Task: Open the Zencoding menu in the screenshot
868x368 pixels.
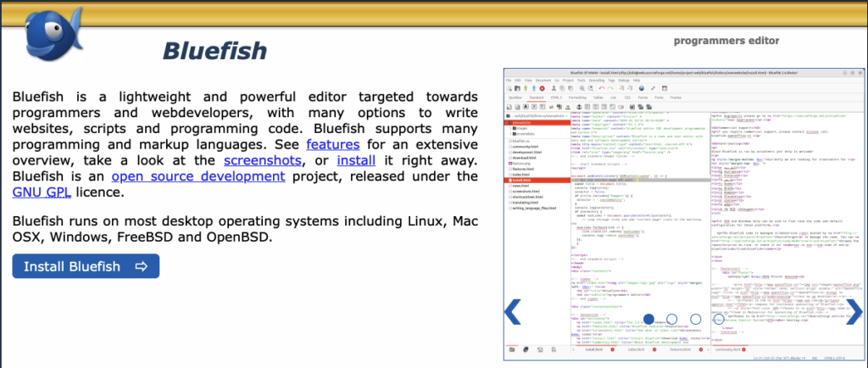Action: (x=597, y=81)
